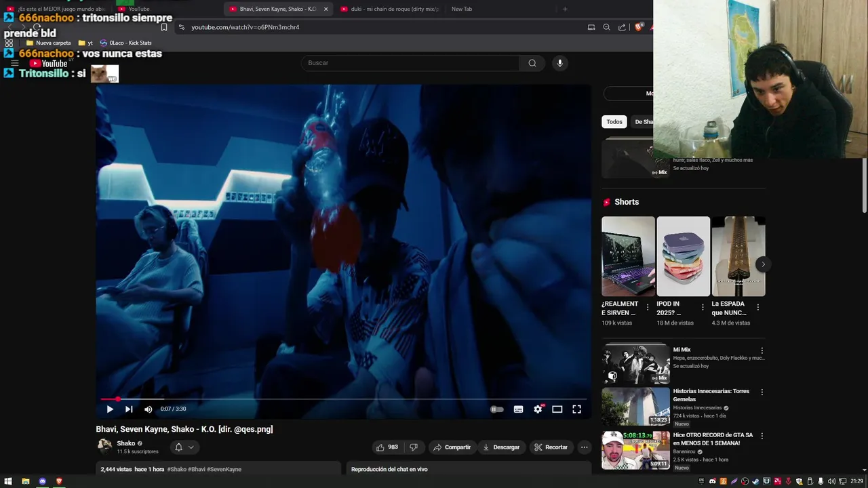Toggle subtitles/closed captions in player
This screenshot has width=868, height=488.
(518, 409)
